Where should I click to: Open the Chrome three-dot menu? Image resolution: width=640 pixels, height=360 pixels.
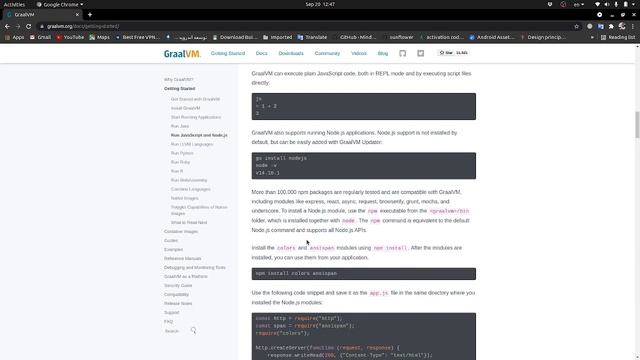[x=633, y=26]
